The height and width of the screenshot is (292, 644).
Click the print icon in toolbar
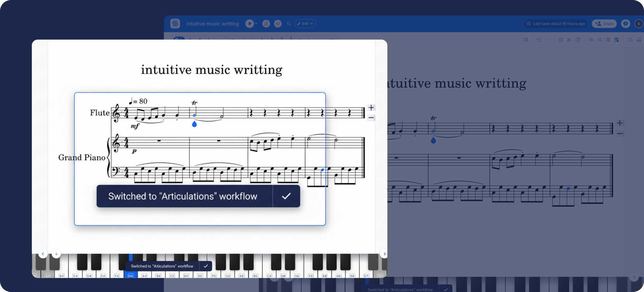click(639, 40)
